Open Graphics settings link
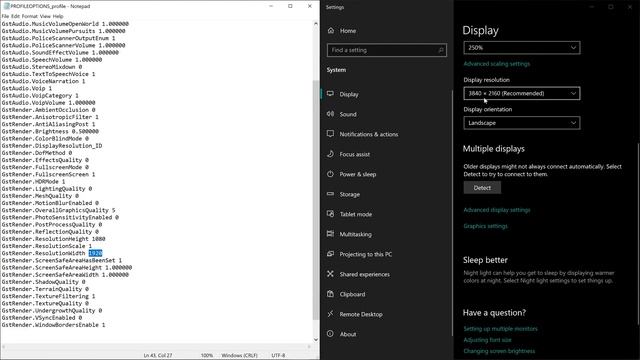 click(x=485, y=226)
